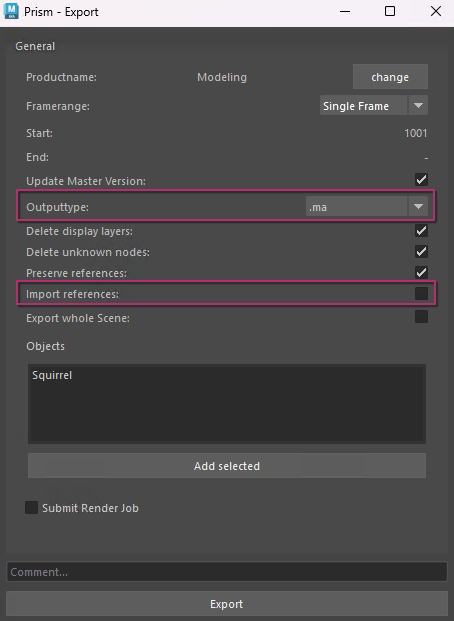Open the Framerange Single Frame dropdown
Screen dimensions: 454x621
coord(373,106)
